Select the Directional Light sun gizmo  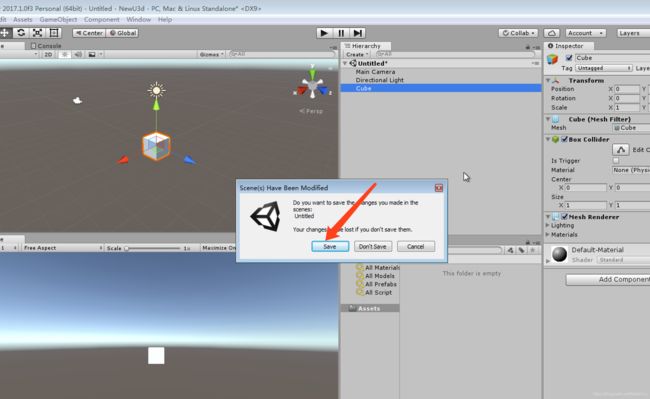point(156,90)
